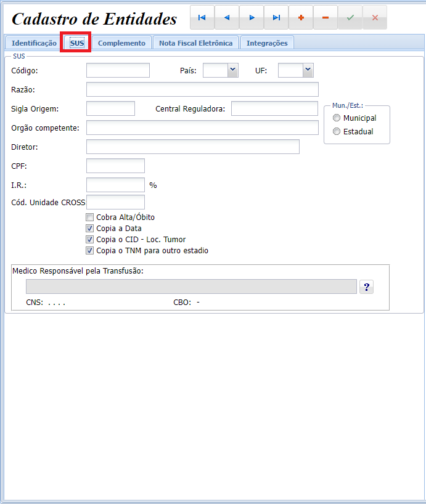Cancel changes with the red X icon
The image size is (426, 504).
[x=375, y=18]
